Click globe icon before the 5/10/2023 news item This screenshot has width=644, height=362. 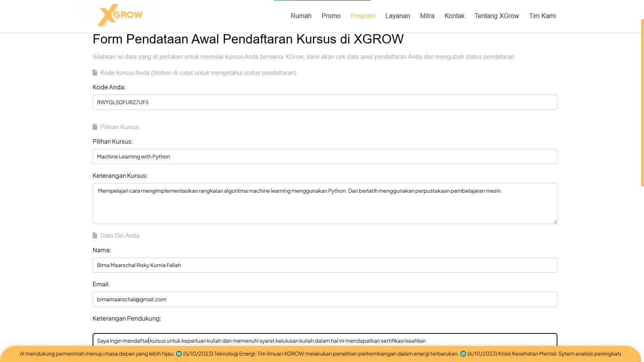pyautogui.click(x=179, y=354)
